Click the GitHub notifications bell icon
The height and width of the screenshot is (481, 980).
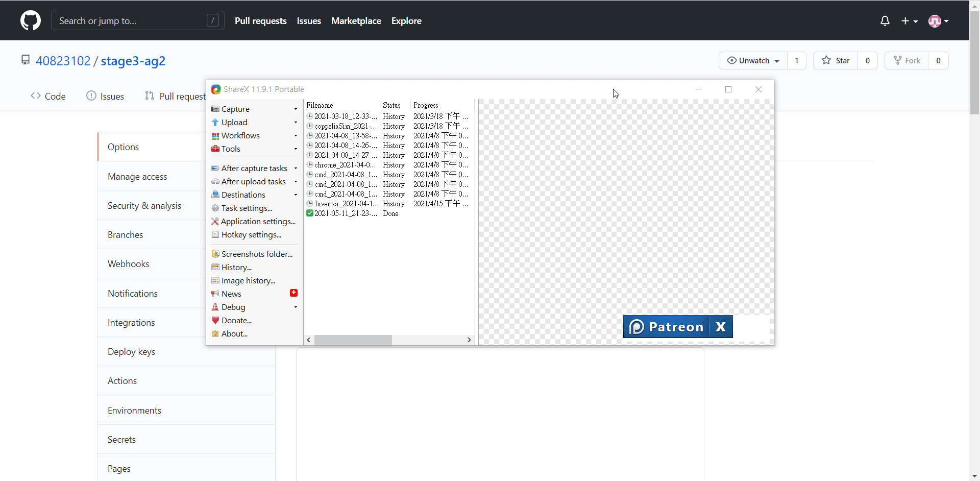885,21
